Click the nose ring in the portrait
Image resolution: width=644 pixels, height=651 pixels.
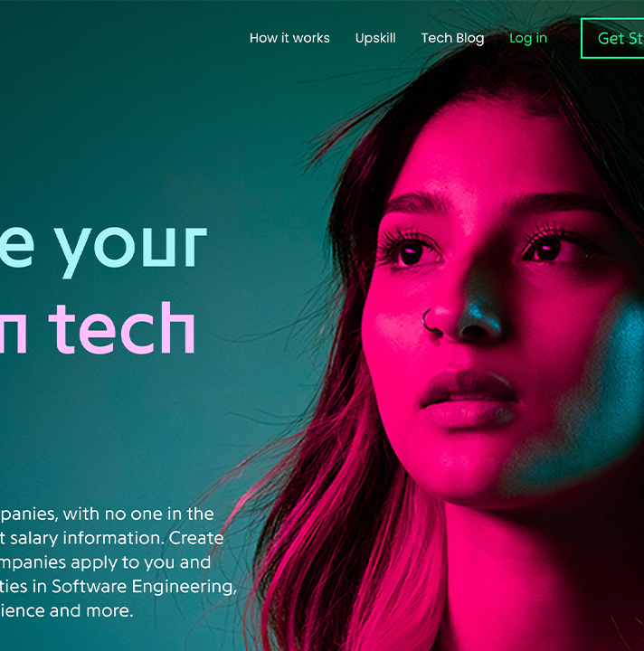point(429,321)
